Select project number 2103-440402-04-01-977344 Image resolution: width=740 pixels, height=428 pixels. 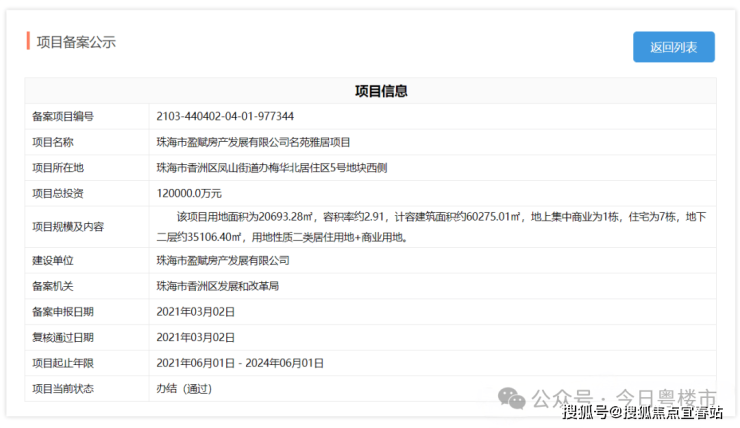pos(225,116)
